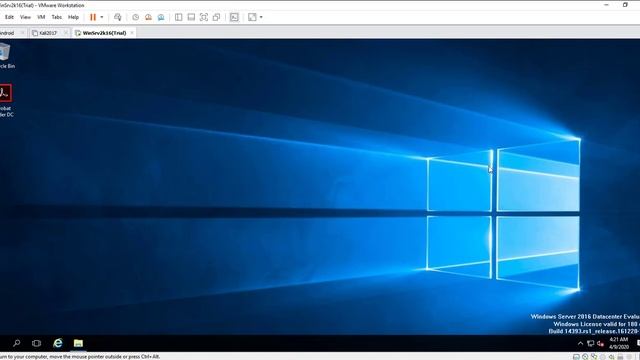Open the Help menu
The height and width of the screenshot is (360, 640).
pos(73,17)
